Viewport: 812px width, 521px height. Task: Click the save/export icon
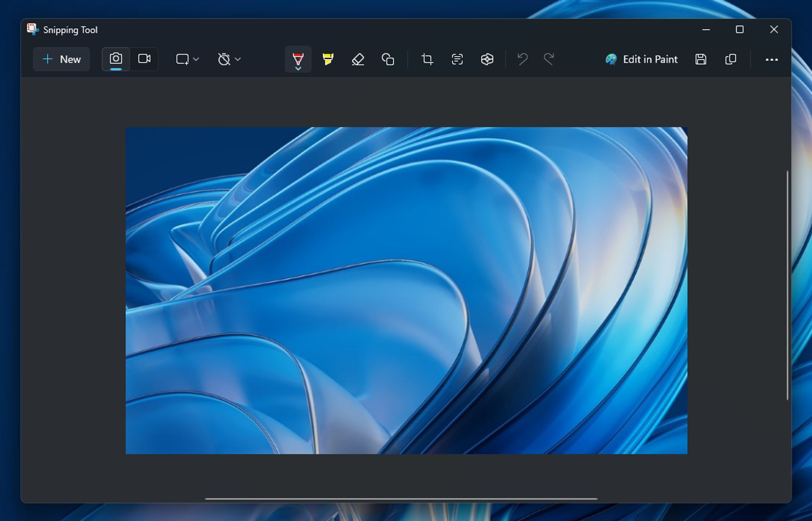pyautogui.click(x=701, y=59)
